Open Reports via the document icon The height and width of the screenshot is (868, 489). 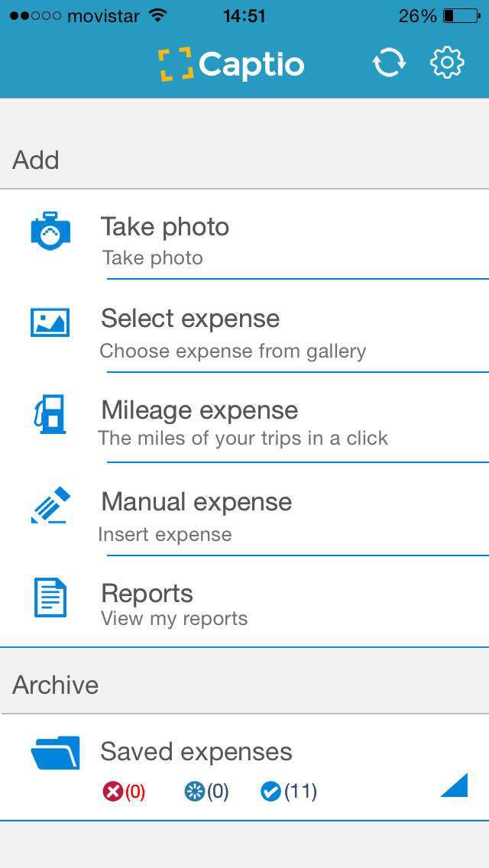tap(50, 597)
